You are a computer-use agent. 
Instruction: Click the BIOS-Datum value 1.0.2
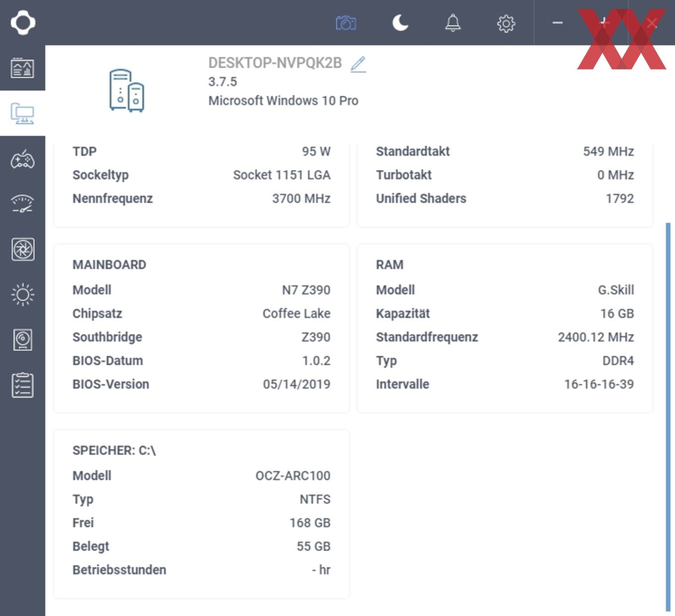pyautogui.click(x=316, y=361)
